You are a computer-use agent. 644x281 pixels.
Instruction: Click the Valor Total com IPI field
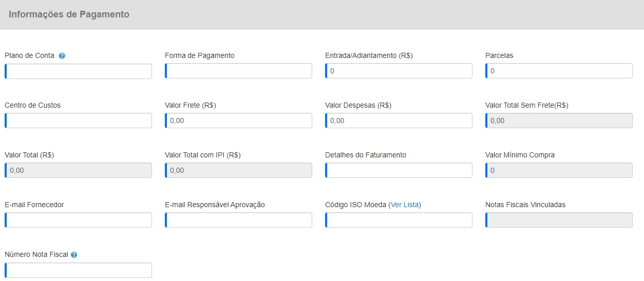[239, 171]
